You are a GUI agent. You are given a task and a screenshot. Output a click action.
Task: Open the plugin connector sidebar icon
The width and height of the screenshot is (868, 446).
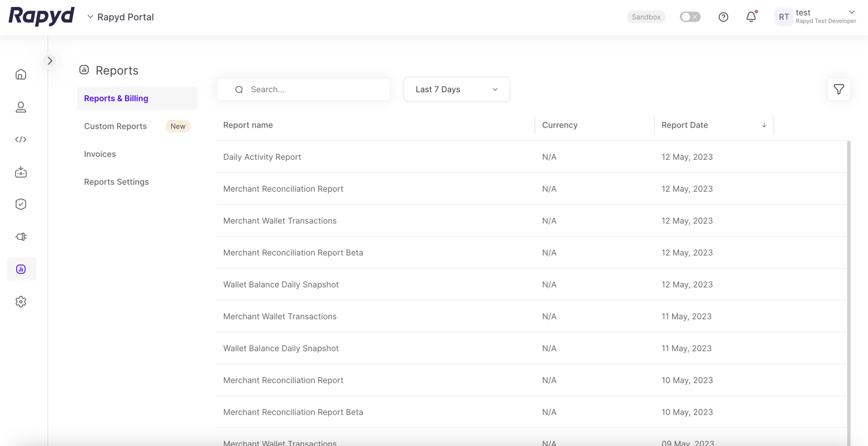(21, 237)
